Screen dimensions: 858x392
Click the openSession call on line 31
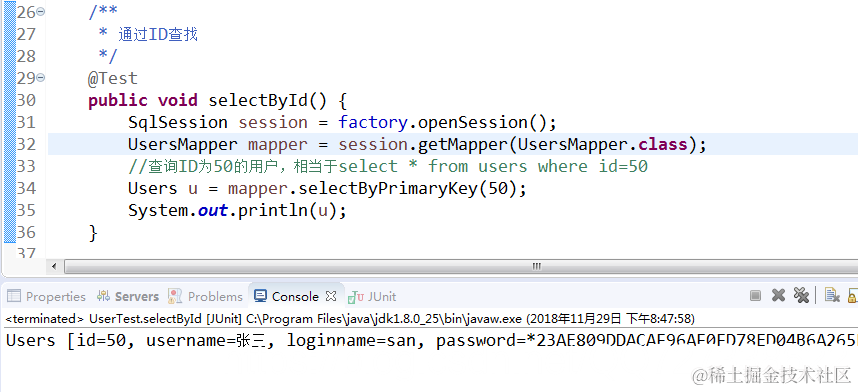pos(482,123)
